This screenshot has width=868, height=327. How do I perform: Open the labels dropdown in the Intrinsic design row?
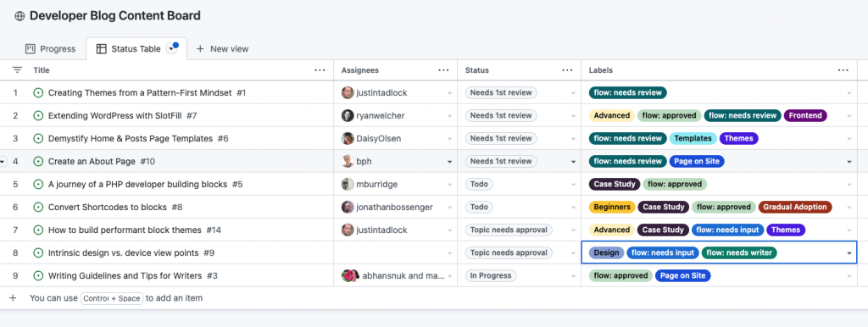[x=849, y=252]
